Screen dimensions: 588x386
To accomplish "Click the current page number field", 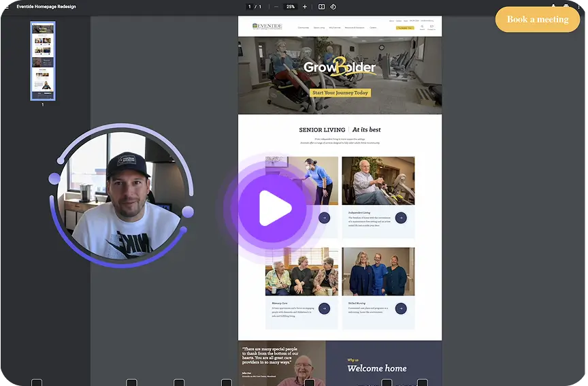I will point(249,7).
